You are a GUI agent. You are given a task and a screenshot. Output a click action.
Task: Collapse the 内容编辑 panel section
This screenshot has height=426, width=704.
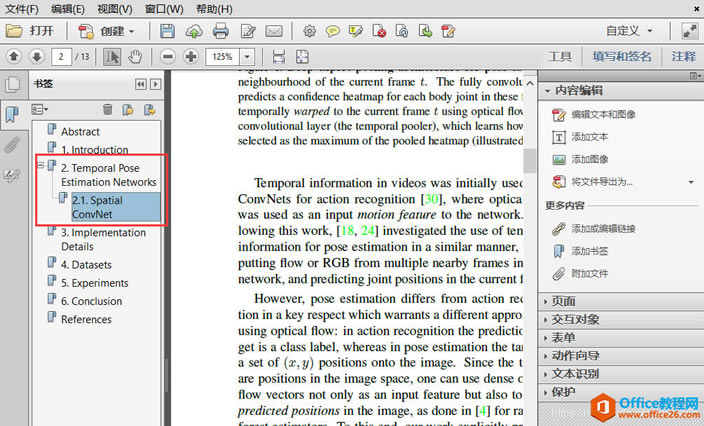pyautogui.click(x=547, y=91)
